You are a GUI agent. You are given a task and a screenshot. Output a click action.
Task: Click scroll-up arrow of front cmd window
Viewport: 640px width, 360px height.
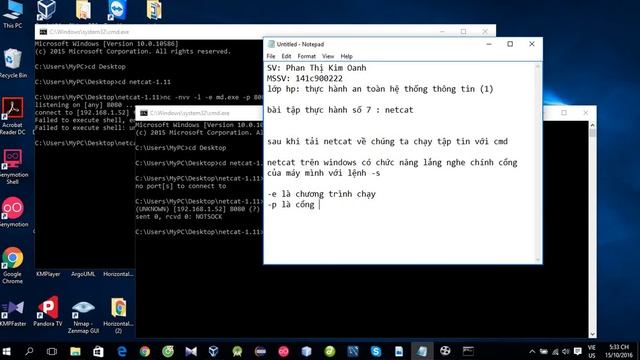593,125
